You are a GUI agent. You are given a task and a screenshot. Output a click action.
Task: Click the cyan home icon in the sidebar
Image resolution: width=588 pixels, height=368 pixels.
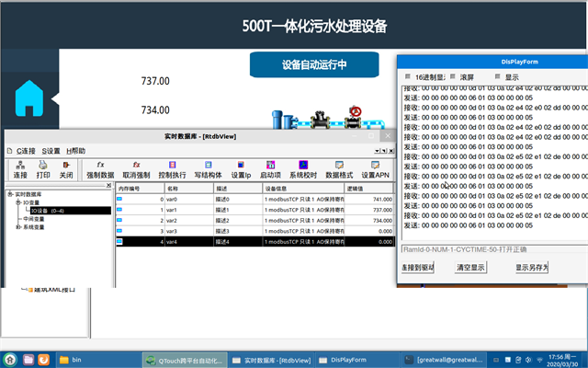click(x=29, y=98)
